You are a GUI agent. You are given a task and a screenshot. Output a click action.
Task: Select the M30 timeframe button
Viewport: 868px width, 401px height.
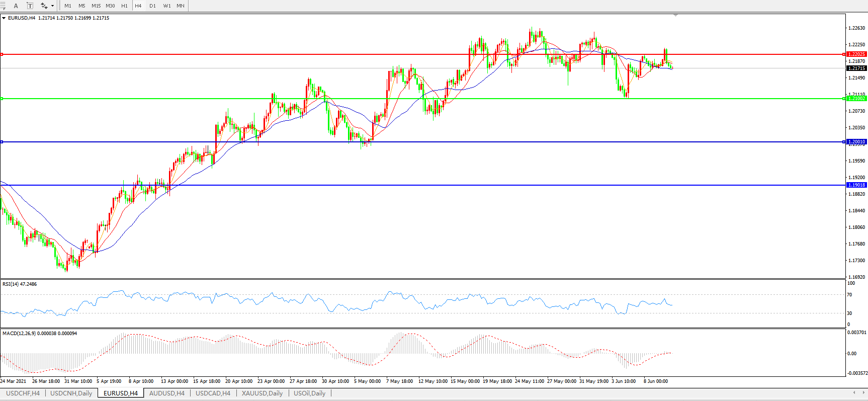point(110,6)
